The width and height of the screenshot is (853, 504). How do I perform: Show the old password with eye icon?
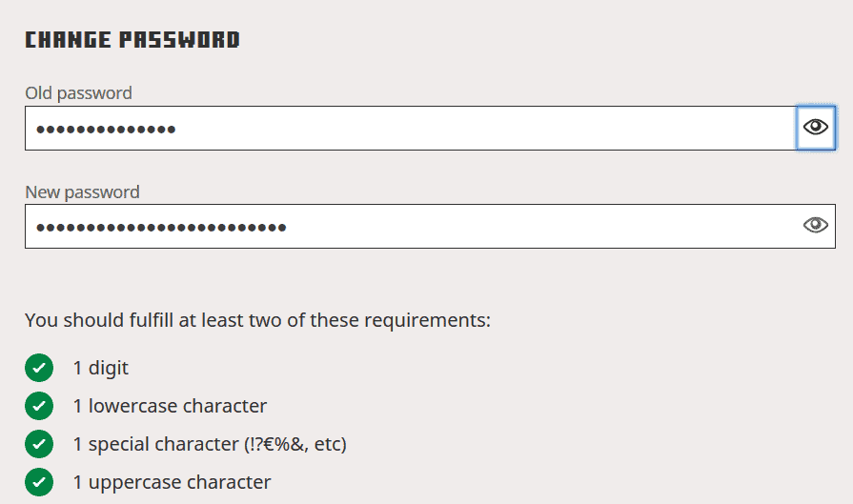(x=816, y=128)
